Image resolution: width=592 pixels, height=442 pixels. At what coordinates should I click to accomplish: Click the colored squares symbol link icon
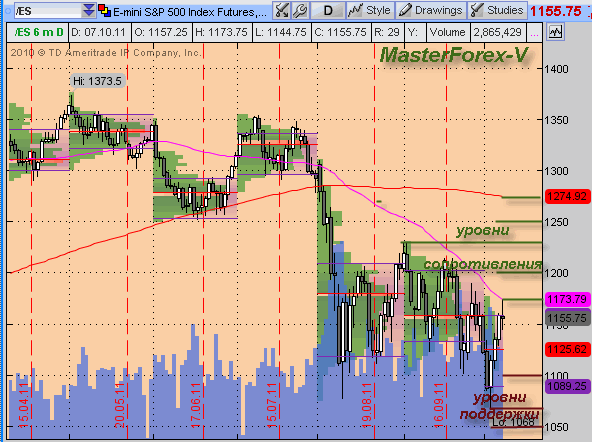tap(104, 11)
